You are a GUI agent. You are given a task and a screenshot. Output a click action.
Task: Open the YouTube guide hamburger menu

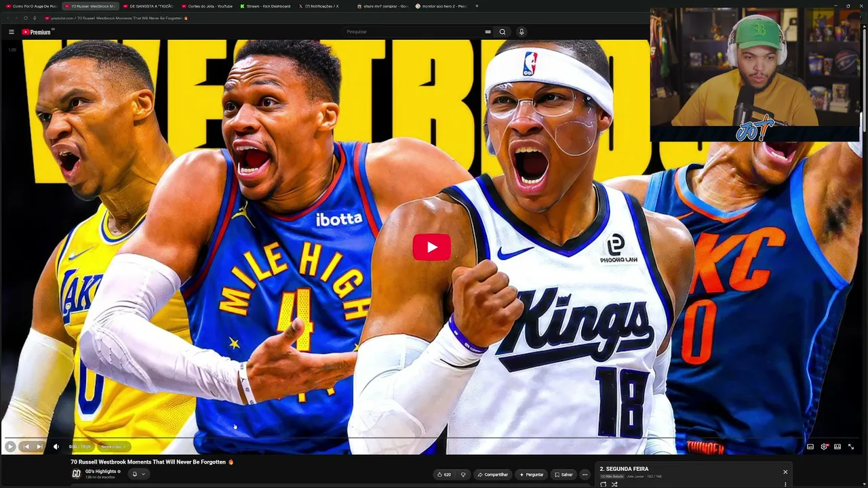pos(12,32)
